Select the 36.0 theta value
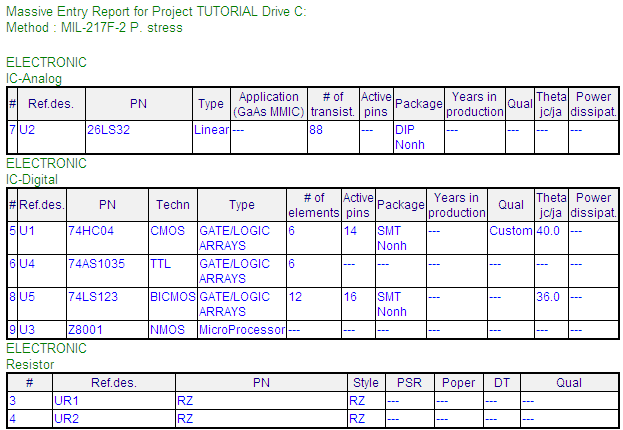The width and height of the screenshot is (623, 430). [x=548, y=297]
